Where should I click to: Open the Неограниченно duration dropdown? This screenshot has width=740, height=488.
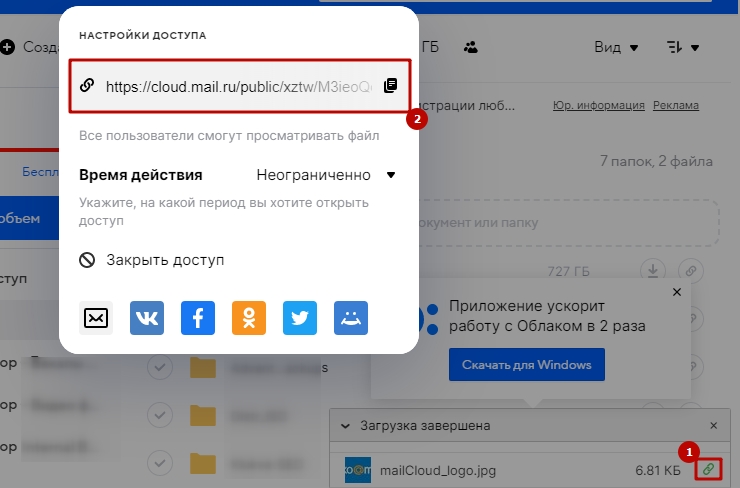pos(326,175)
